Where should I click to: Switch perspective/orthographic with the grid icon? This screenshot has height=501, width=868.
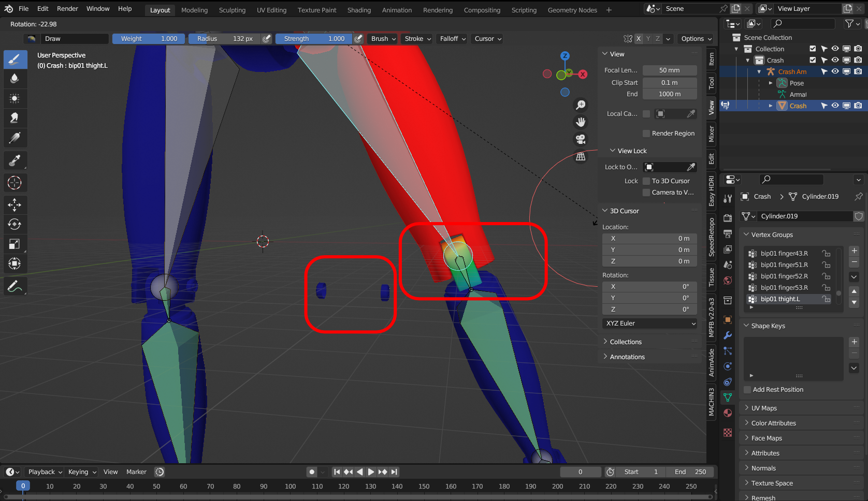581,156
